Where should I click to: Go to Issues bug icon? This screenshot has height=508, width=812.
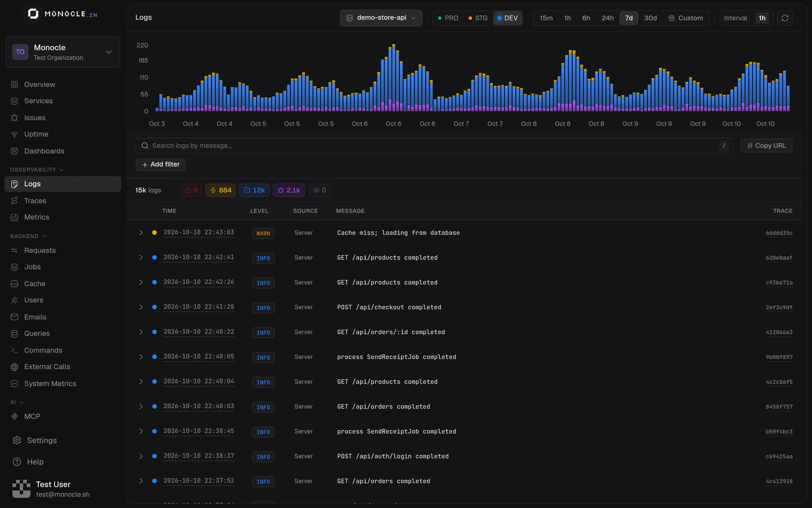coord(14,118)
